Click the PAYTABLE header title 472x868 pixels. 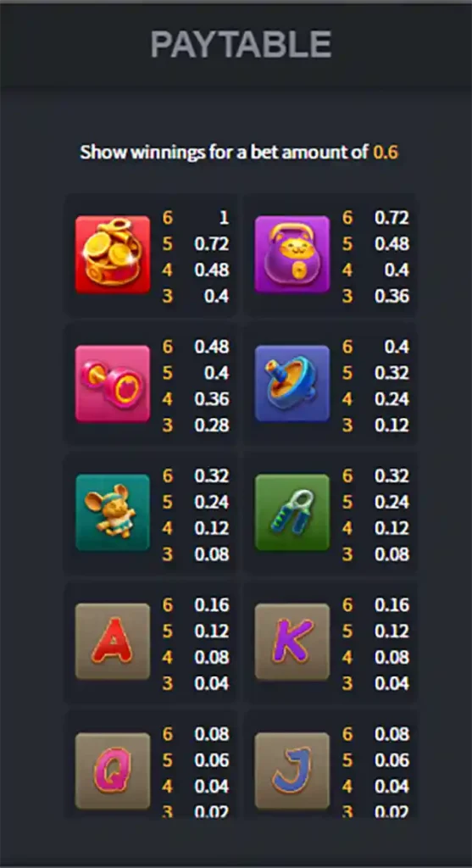click(242, 45)
